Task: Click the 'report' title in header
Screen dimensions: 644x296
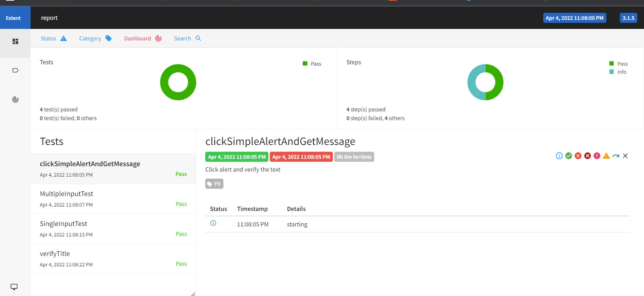Action: click(49, 18)
